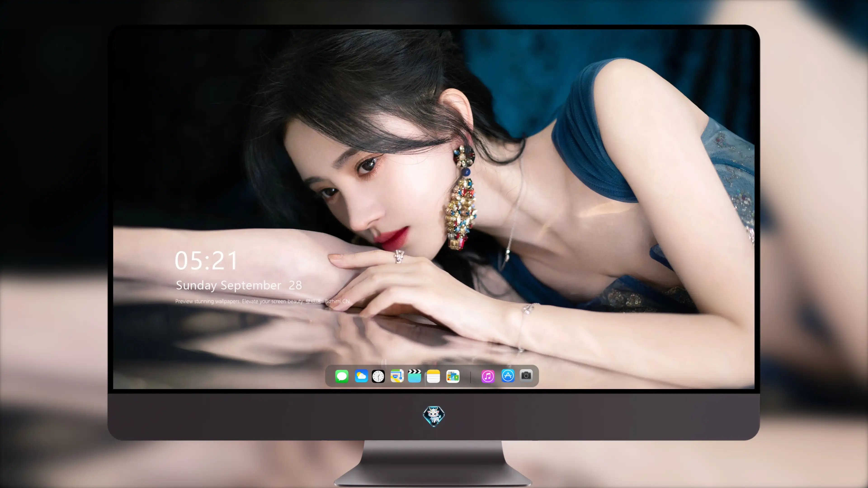Screen dimensions: 868x488
Task: Open the blue App Store icon
Action: (x=508, y=375)
